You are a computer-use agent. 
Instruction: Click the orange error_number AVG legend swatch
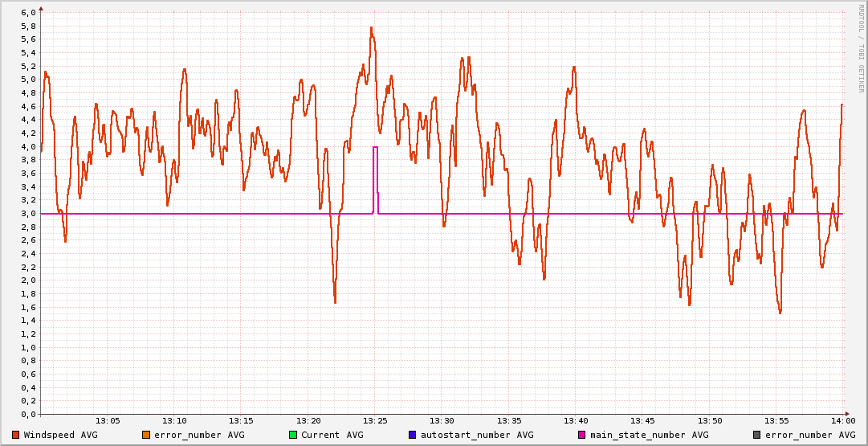point(146,435)
